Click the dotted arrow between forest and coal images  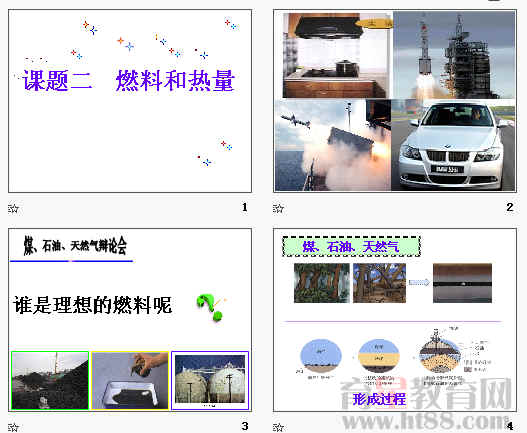tap(419, 282)
